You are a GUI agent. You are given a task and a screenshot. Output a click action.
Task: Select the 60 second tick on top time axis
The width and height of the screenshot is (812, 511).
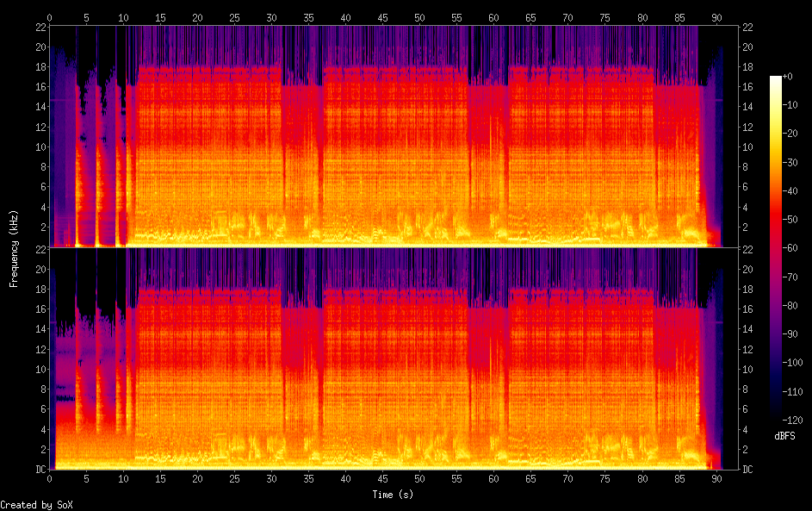tap(493, 17)
